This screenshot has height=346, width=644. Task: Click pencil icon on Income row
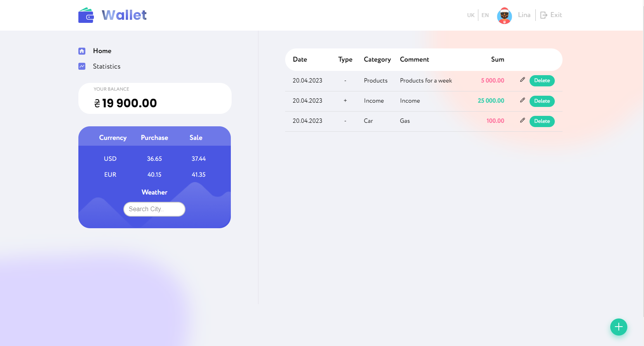coord(523,100)
